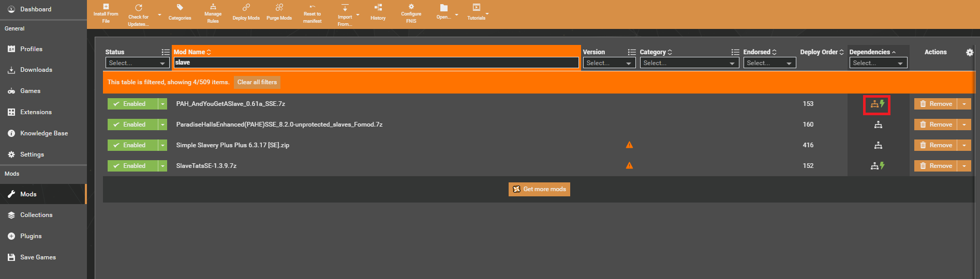Expand status dropdown for Simple Slavery Plus
The height and width of the screenshot is (279, 980).
click(x=162, y=145)
